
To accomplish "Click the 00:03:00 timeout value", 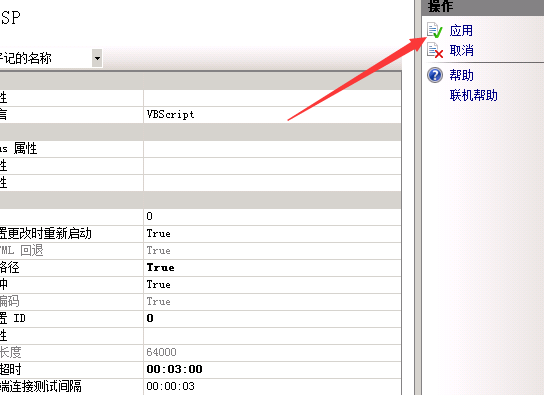I will coord(175,369).
